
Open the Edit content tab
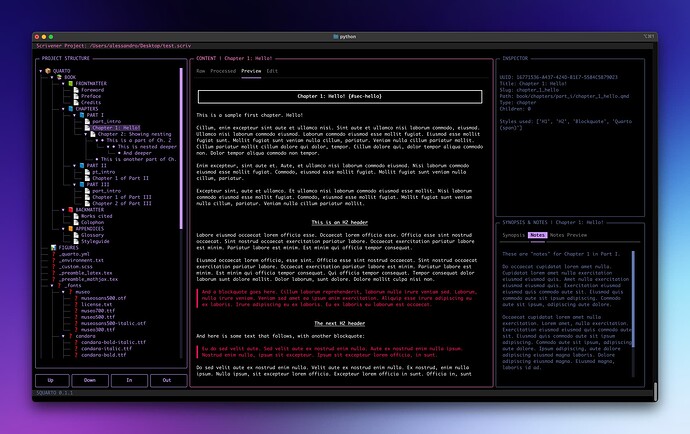272,71
